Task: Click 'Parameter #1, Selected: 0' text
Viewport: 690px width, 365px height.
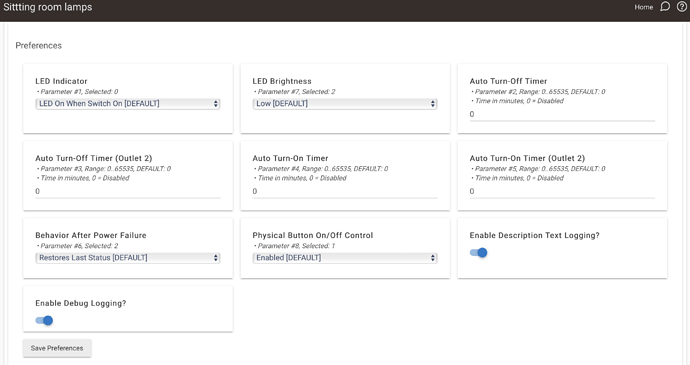Action: click(x=79, y=92)
